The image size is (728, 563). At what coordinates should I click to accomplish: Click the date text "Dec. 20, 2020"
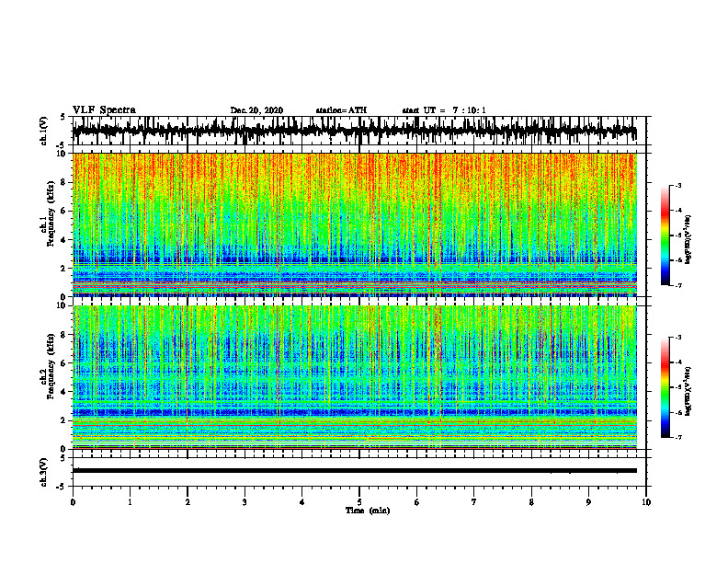tap(256, 110)
